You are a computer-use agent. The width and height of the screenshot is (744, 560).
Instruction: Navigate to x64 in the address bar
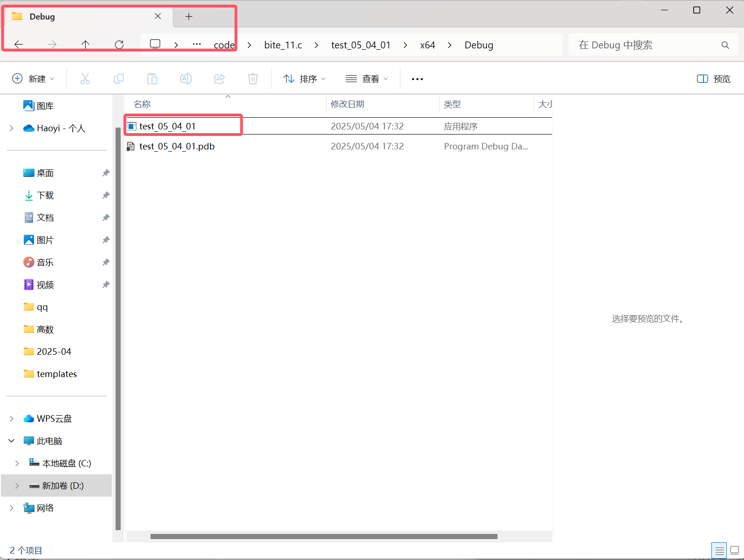[x=428, y=45]
